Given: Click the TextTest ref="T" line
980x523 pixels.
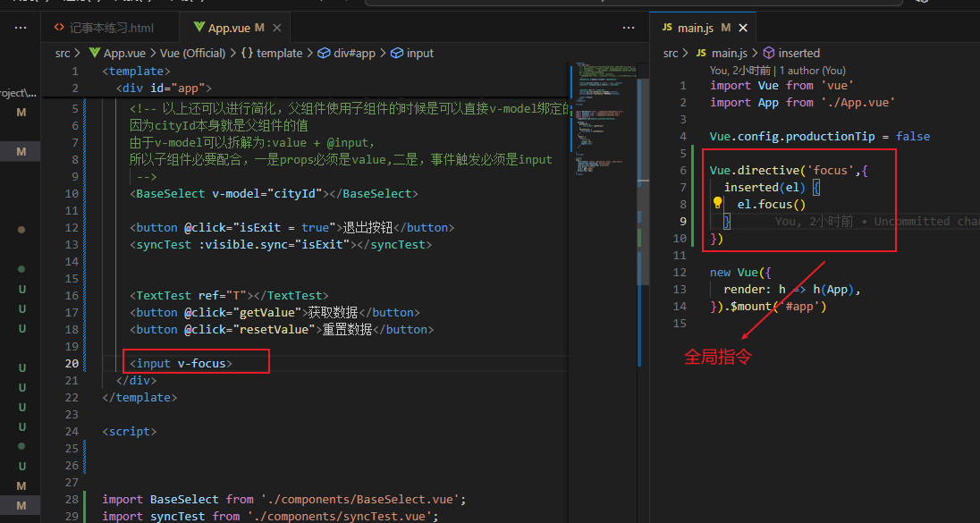Looking at the screenshot, I should coord(229,296).
